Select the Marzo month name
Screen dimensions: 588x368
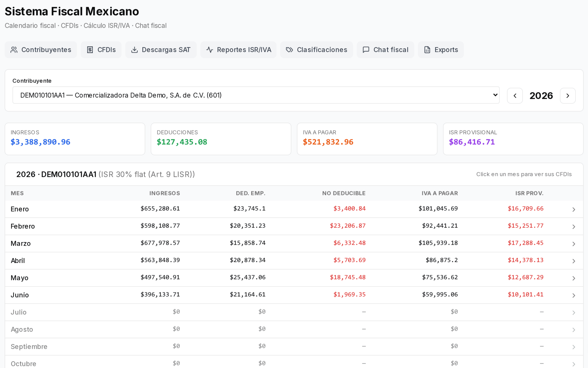coord(21,243)
